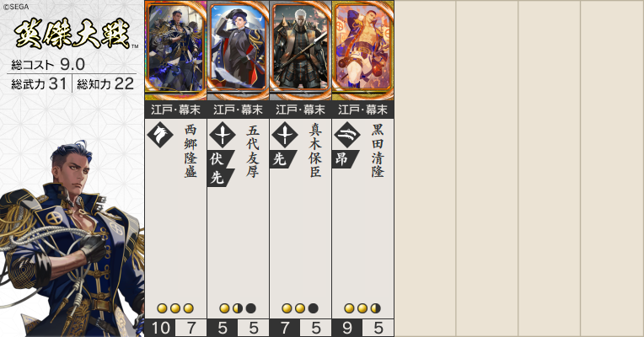Click the first empty deck slot
Screen dimensions: 644x337
click(425, 168)
